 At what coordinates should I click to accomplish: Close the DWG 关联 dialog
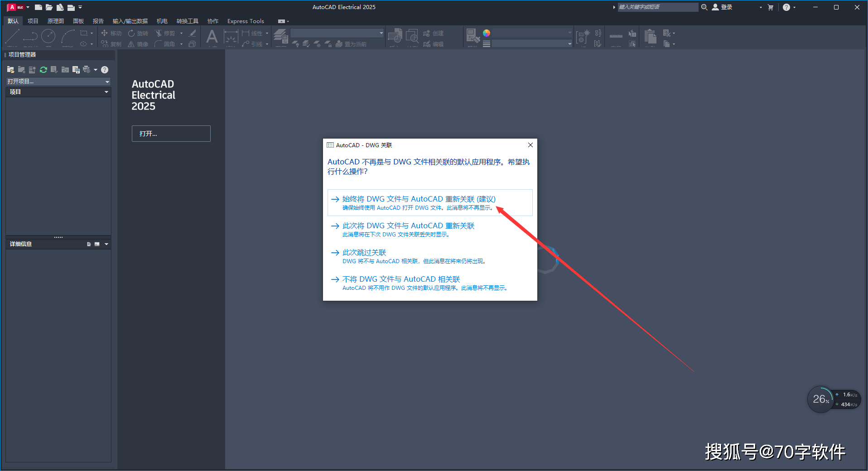click(530, 145)
